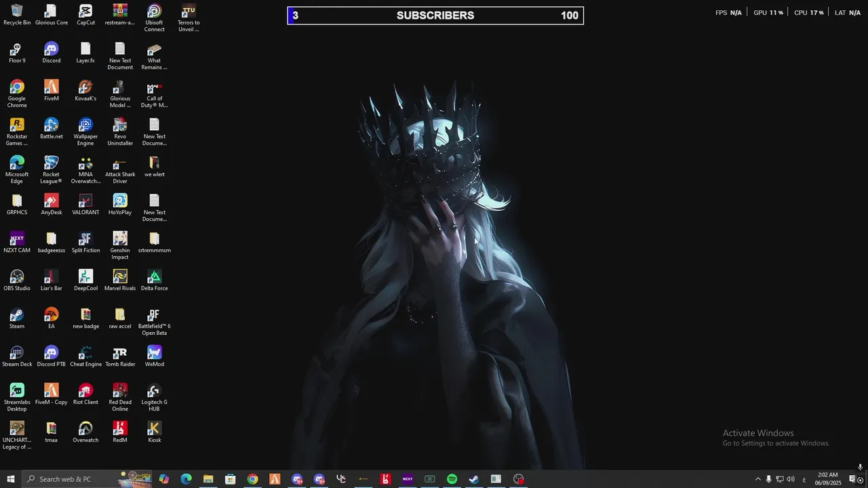868x488 pixels.
Task: Select the Attack Shark Driver icon
Action: [120, 170]
